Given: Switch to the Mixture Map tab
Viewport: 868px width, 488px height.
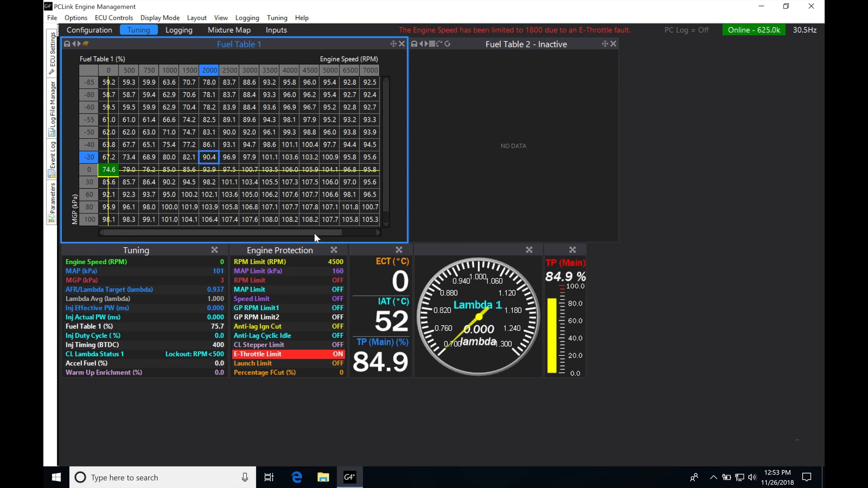Looking at the screenshot, I should pyautogui.click(x=229, y=30).
